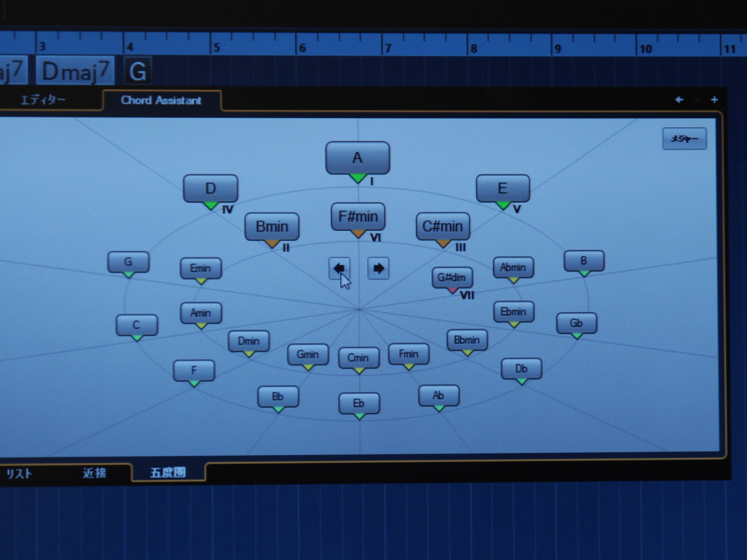
Task: Select the C major chord bubble
Action: point(137,325)
